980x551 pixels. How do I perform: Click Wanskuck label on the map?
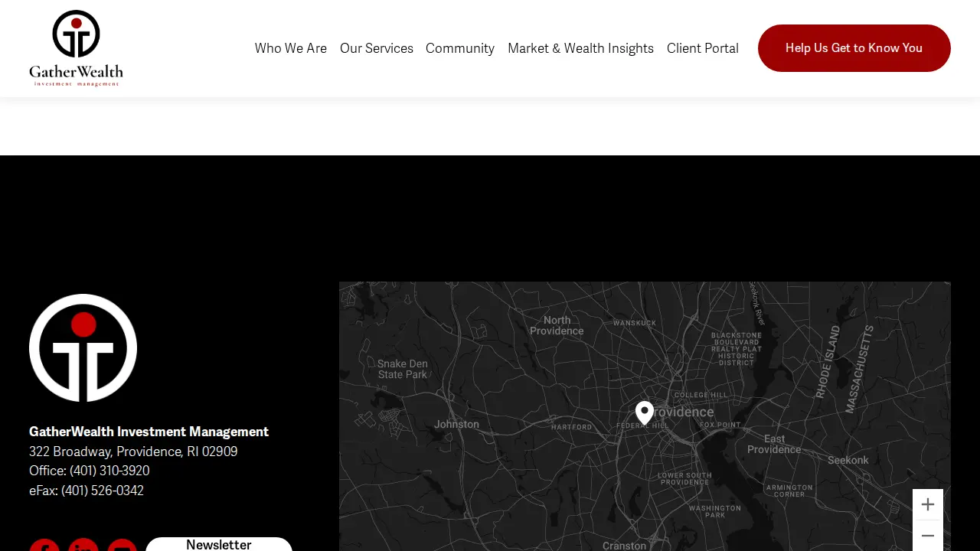(635, 323)
